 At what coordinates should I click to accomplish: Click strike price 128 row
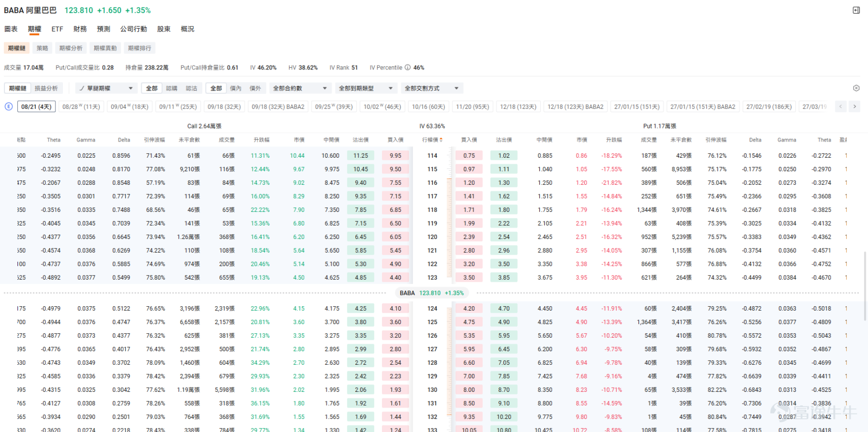pos(432,363)
